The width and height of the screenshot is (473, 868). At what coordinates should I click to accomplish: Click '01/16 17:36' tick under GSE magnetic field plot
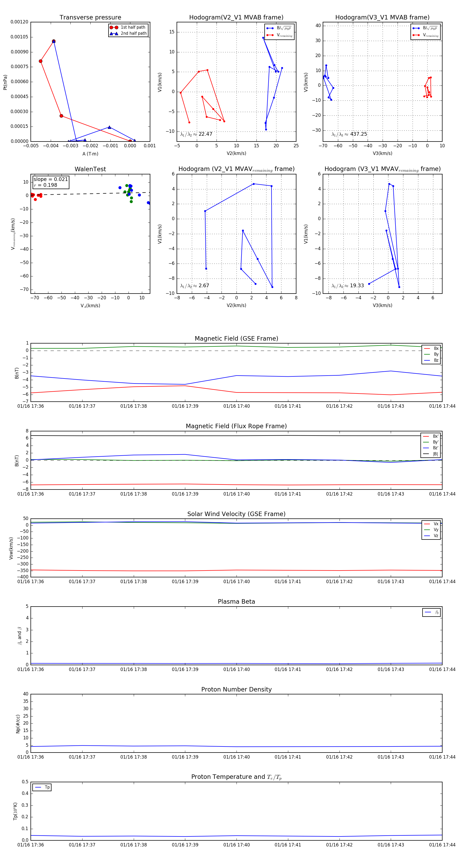tap(31, 406)
